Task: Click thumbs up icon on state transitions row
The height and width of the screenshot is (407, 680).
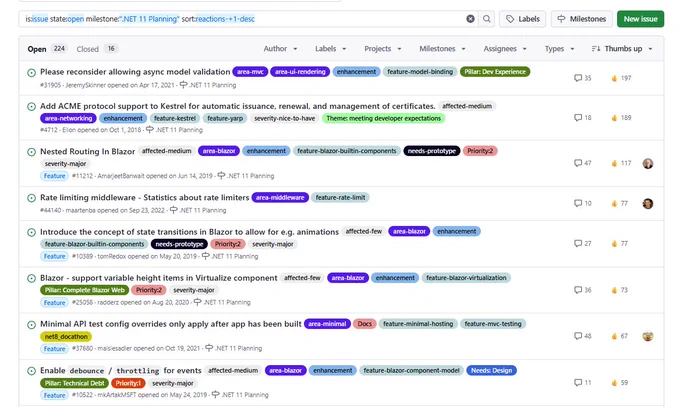Action: [614, 243]
